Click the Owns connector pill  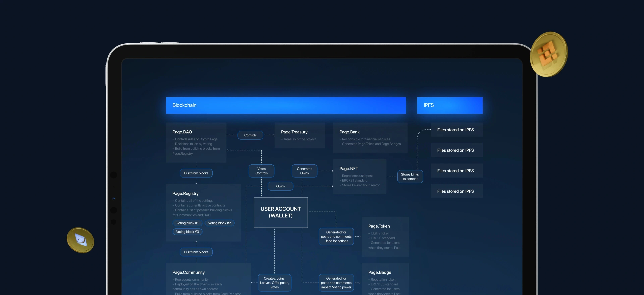[x=280, y=186]
